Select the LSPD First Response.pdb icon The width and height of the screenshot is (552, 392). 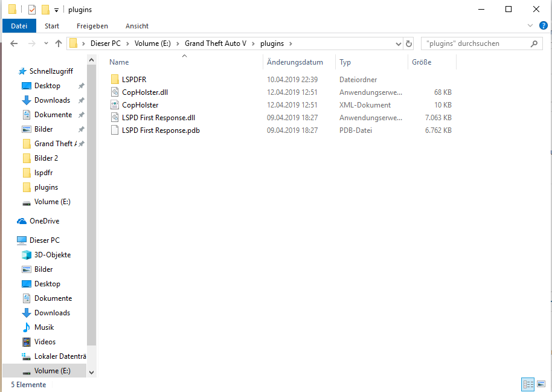(x=115, y=130)
